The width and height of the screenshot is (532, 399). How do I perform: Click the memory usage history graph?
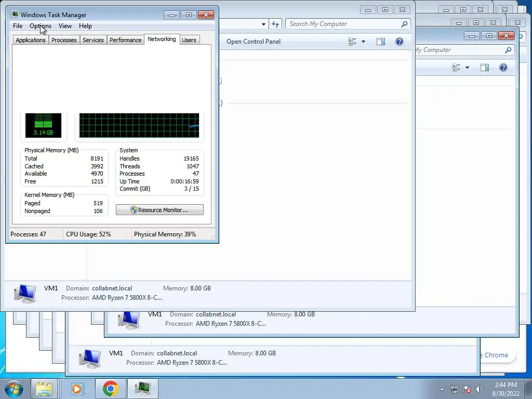click(x=139, y=125)
